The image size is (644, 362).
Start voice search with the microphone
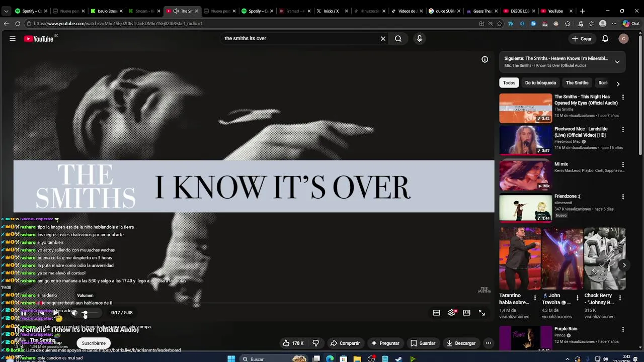pos(420,39)
